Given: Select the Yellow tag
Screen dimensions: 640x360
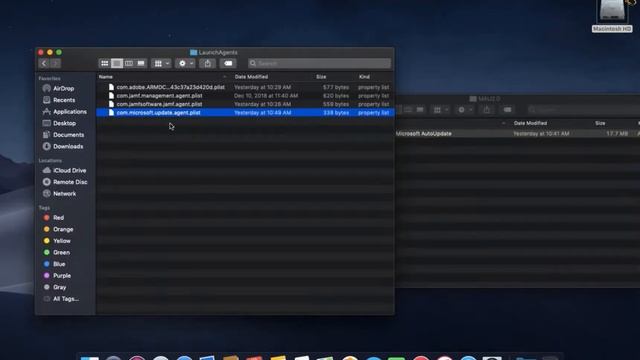Looking at the screenshot, I should click(62, 241).
